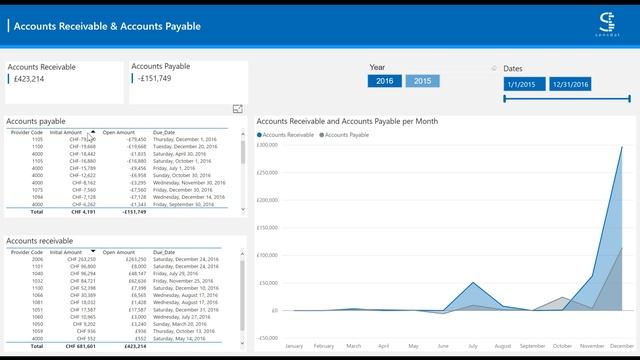The height and width of the screenshot is (360, 640).
Task: Select the CHF 263,250 initial amount cell
Action: [x=82, y=259]
